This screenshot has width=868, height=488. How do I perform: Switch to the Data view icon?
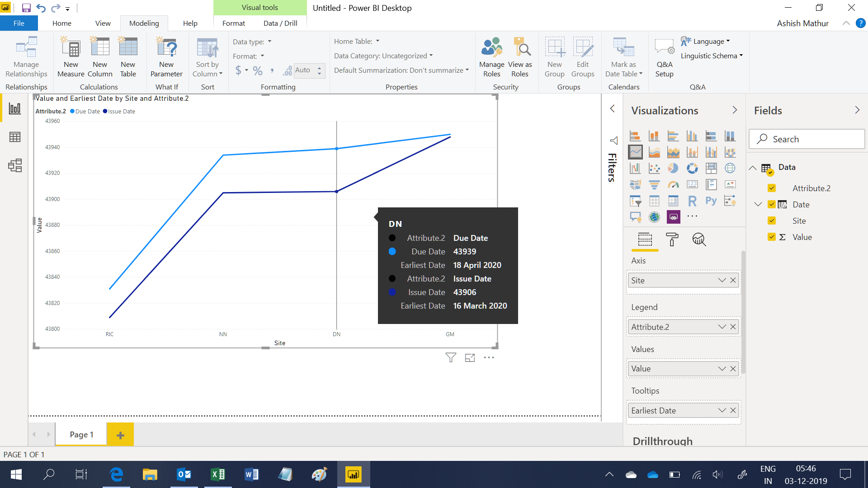[15, 137]
